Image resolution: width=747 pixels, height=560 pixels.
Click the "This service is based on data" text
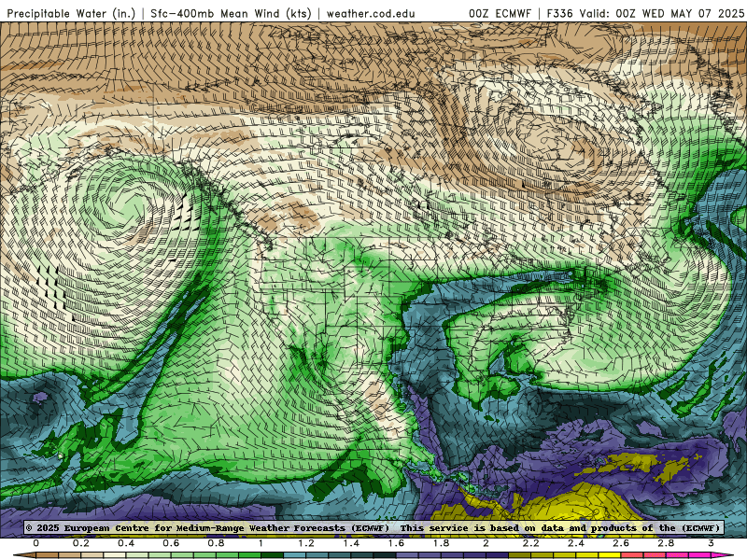tap(483, 528)
